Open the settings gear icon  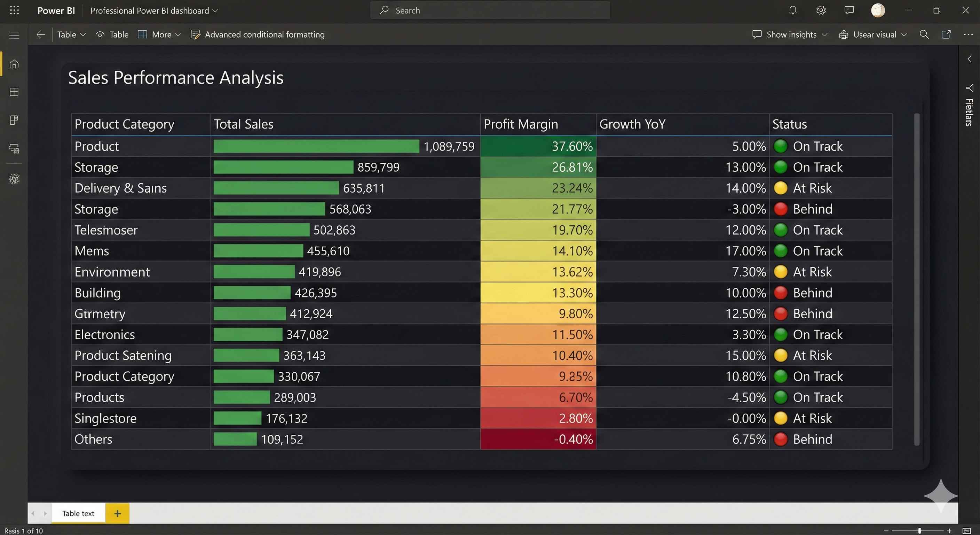[x=821, y=10]
